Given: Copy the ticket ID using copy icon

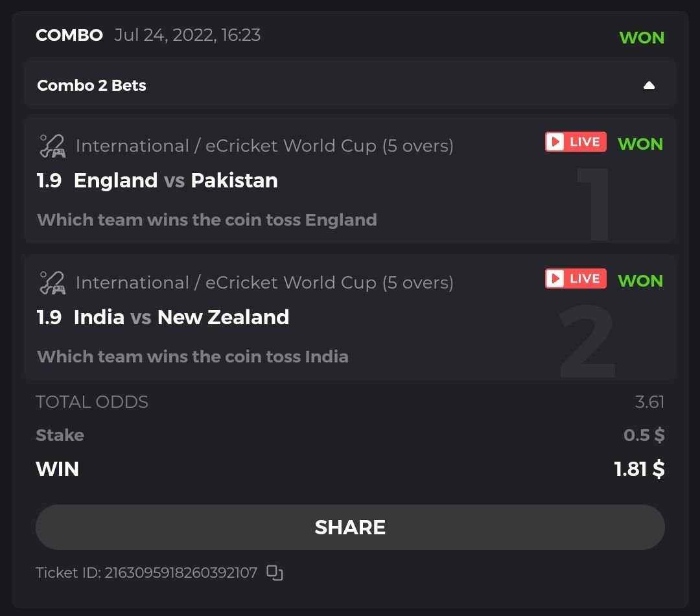Looking at the screenshot, I should [275, 573].
